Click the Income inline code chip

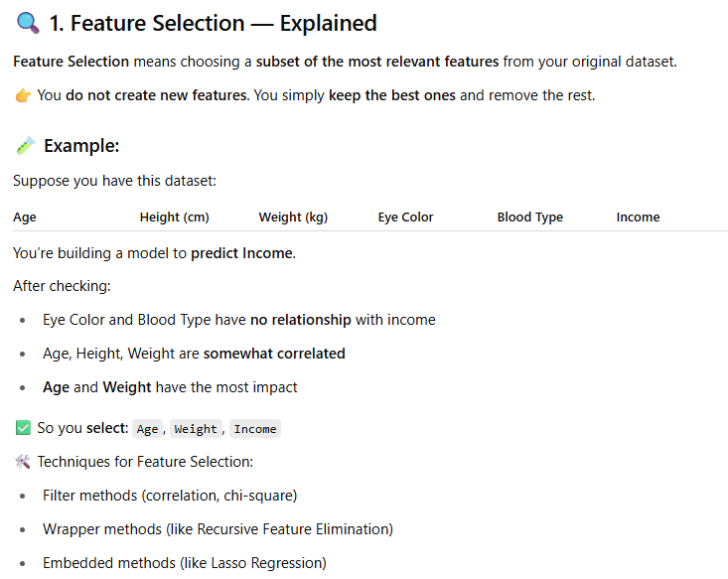[x=255, y=429]
